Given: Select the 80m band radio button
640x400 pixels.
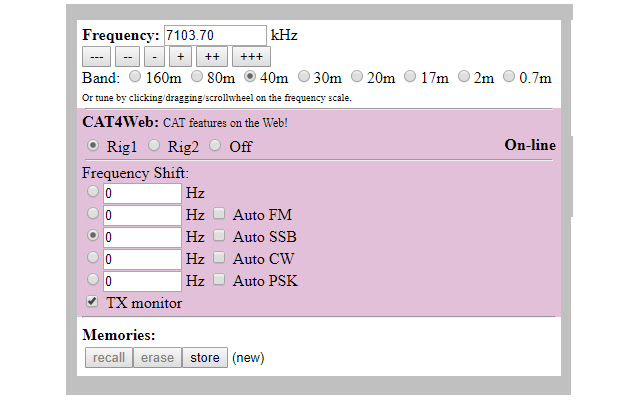Looking at the screenshot, I should pos(197,76).
